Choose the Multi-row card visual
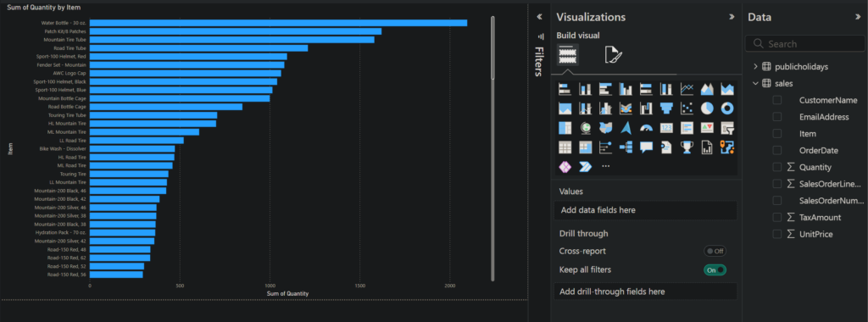 click(687, 128)
